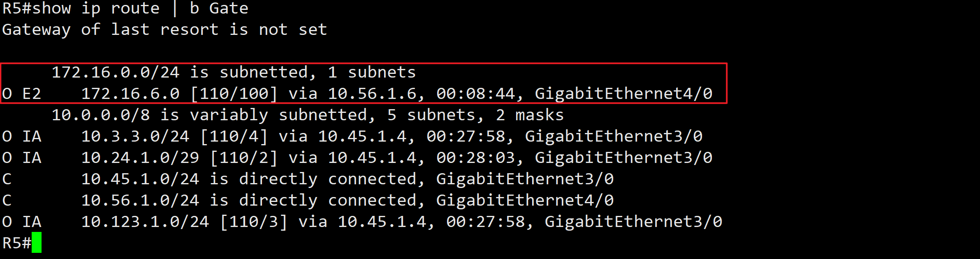The width and height of the screenshot is (980, 259).
Task: Click the 172.16.0.0/24 subnetted line
Action: tap(234, 73)
